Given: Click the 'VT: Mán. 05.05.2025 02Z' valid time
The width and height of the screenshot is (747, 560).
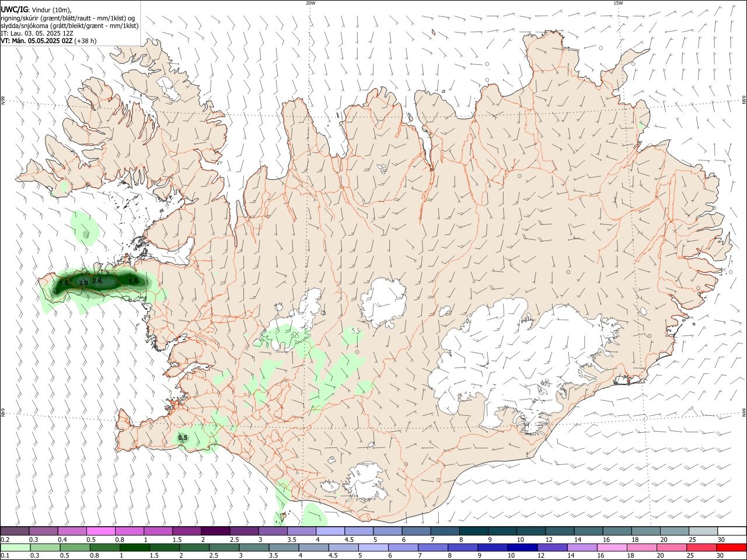Looking at the screenshot, I should pos(37,41).
